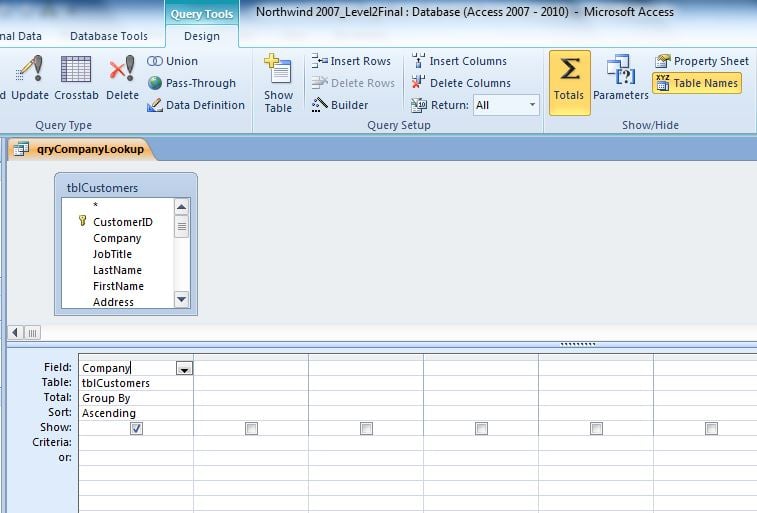Select CustomerID field in tblCustomers
Image resolution: width=757 pixels, height=513 pixels.
(x=123, y=222)
